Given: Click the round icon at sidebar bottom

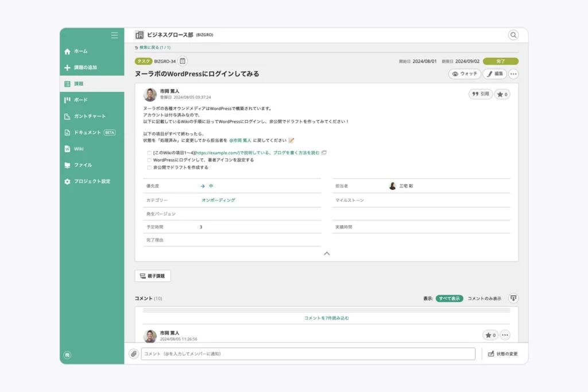Looking at the screenshot, I should pyautogui.click(x=67, y=355).
